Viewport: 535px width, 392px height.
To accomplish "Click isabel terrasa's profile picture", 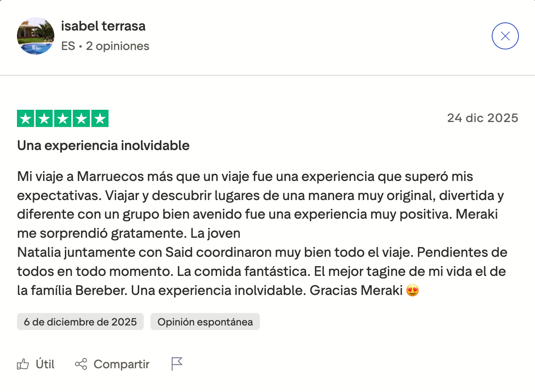I will point(36,36).
